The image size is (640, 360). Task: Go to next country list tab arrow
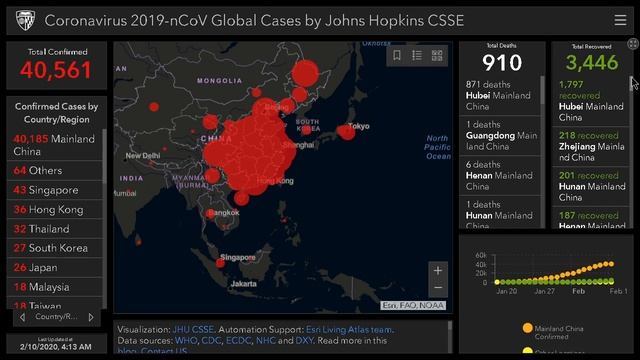click(91, 317)
